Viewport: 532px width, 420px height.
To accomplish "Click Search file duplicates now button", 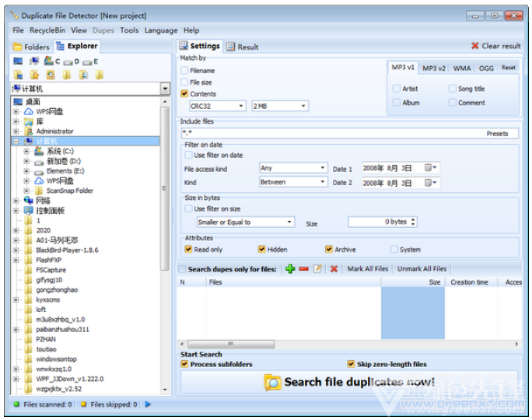I will coord(349,382).
